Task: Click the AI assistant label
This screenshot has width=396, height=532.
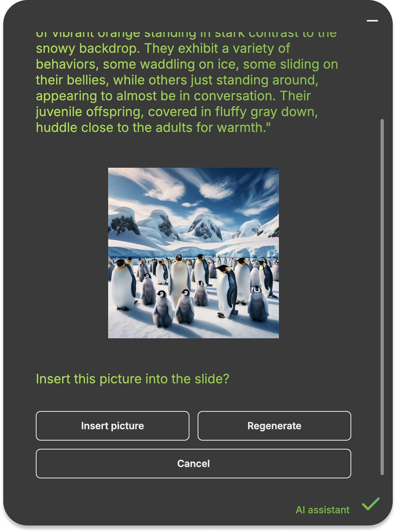Action: 322,510
